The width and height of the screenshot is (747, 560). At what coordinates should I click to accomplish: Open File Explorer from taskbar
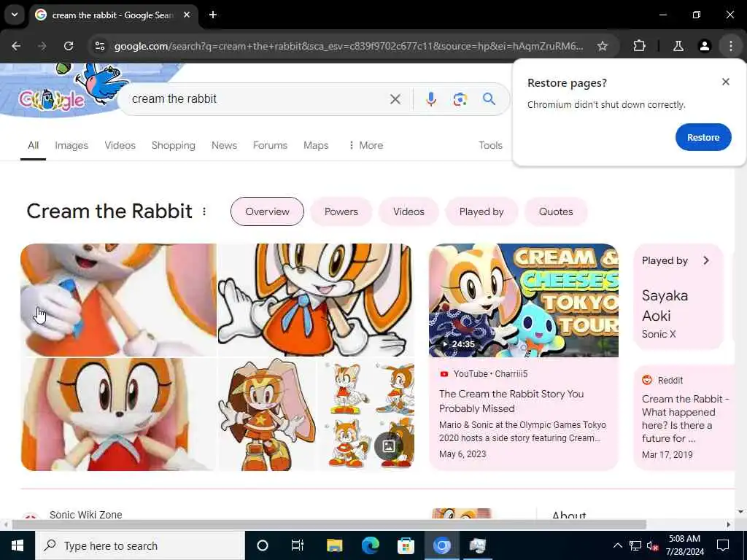click(x=334, y=545)
